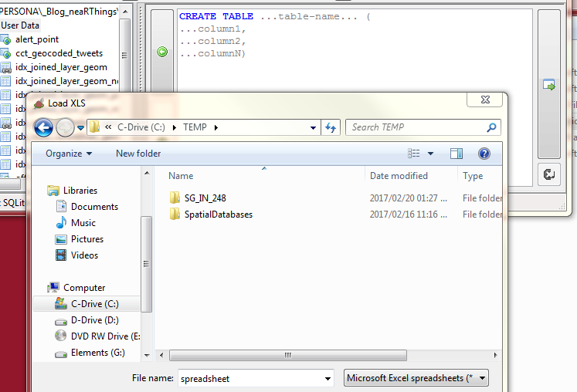The height and width of the screenshot is (392, 577).
Task: Open the view options dropdown arrow
Action: click(x=430, y=154)
